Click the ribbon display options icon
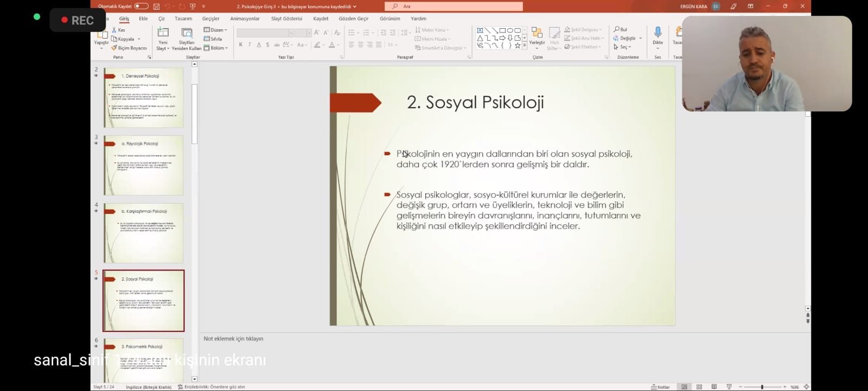 click(x=750, y=7)
